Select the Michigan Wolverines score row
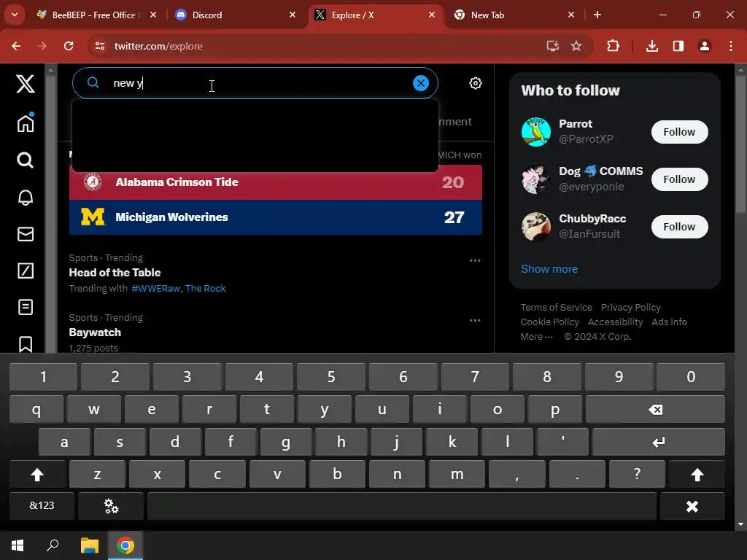Viewport: 747px width, 560px height. [x=275, y=217]
